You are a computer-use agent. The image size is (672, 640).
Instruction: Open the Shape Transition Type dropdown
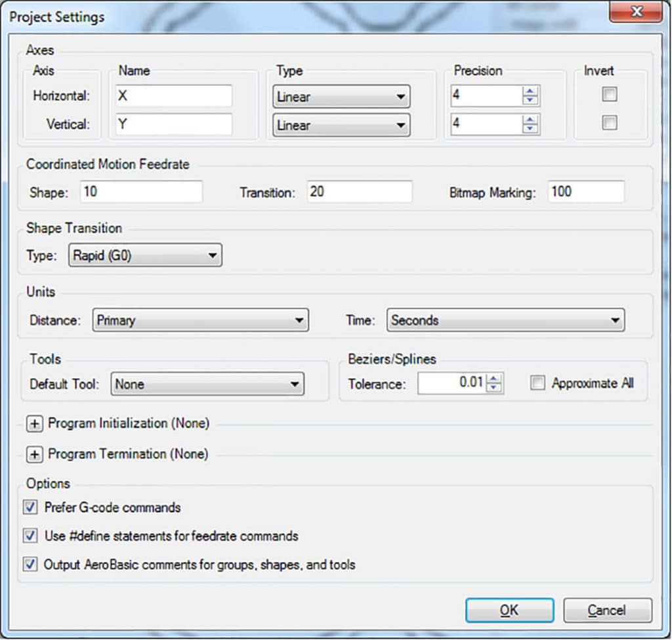tap(213, 255)
